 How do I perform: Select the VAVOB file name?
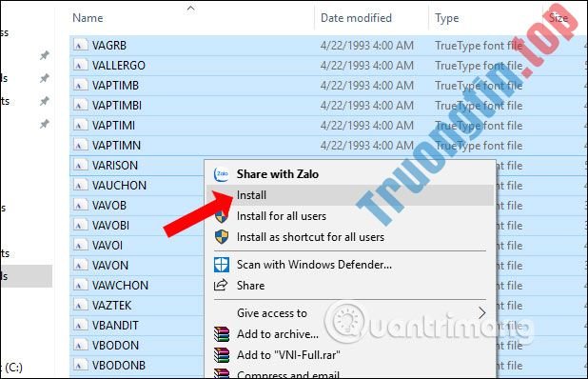click(x=109, y=206)
